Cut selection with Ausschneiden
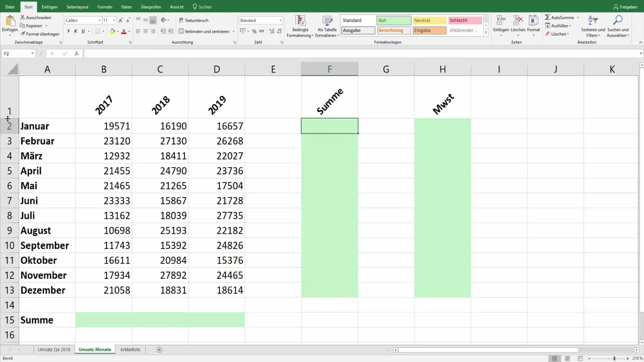Screen dimensions: 644x362 pos(36,17)
